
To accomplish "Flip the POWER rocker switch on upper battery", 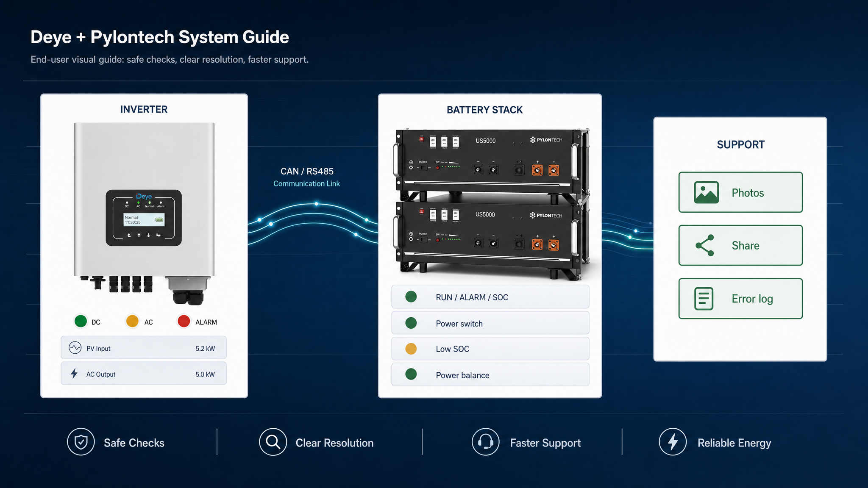I will pyautogui.click(x=423, y=168).
